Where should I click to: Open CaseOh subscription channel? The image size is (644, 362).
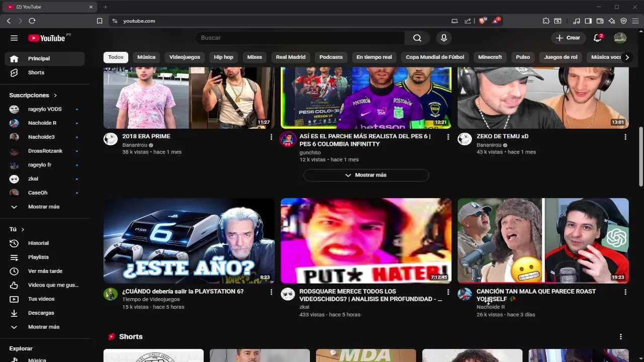click(45, 193)
